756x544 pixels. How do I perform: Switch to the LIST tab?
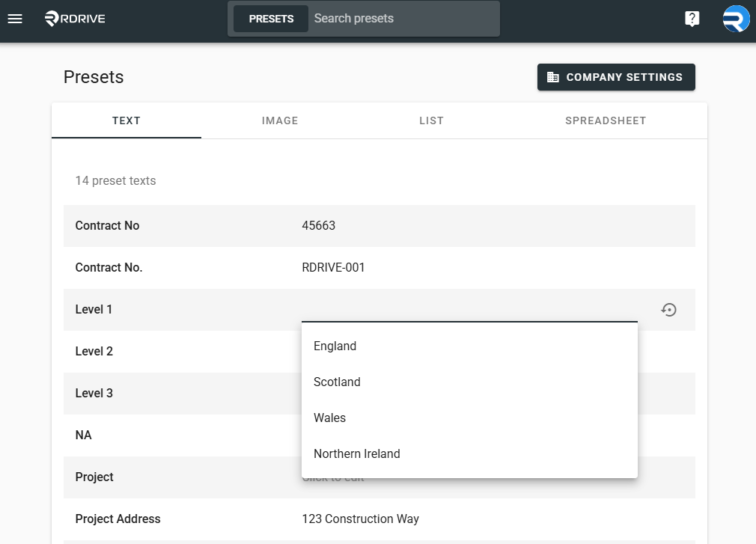pyautogui.click(x=431, y=121)
